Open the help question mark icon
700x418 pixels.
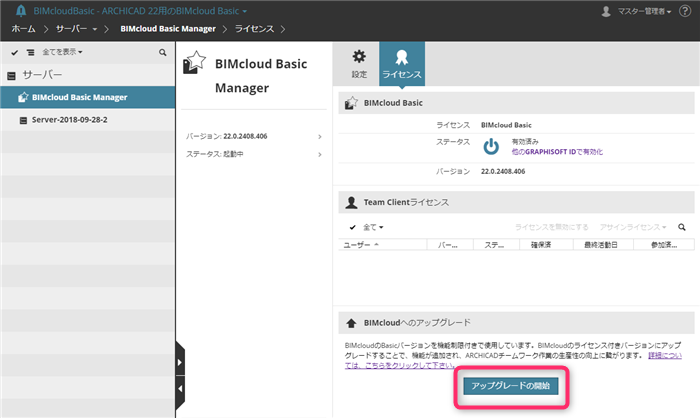pyautogui.click(x=685, y=11)
